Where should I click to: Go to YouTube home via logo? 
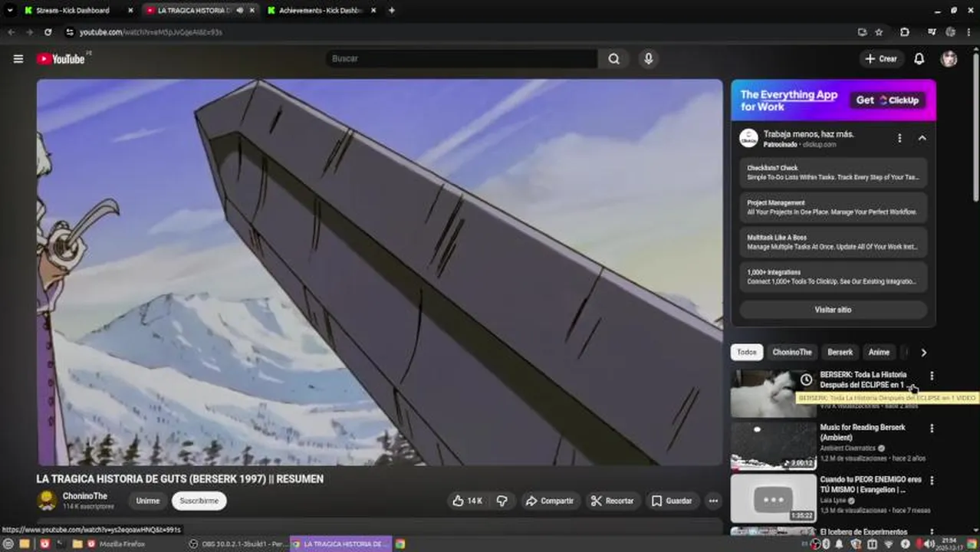61,59
